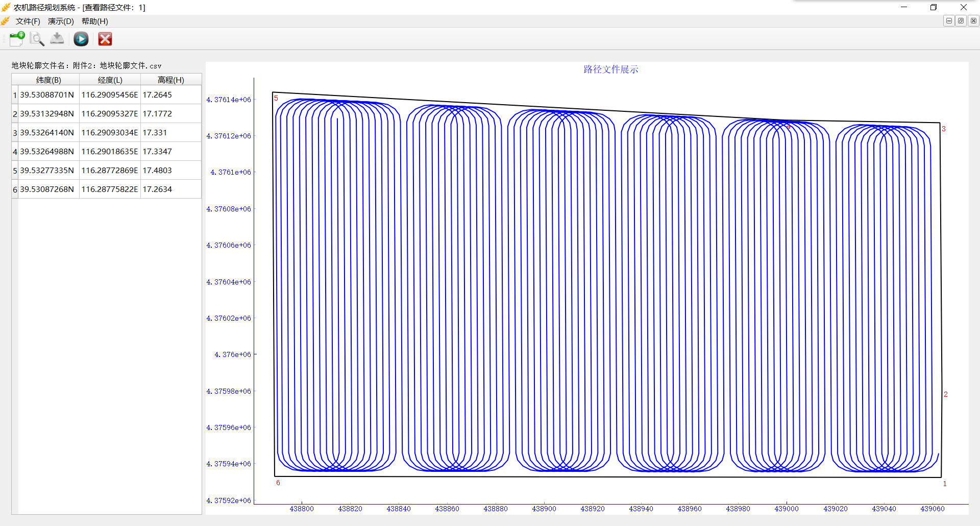Select elevation cell 17.4803
Image resolution: width=980 pixels, height=526 pixels.
[x=171, y=171]
